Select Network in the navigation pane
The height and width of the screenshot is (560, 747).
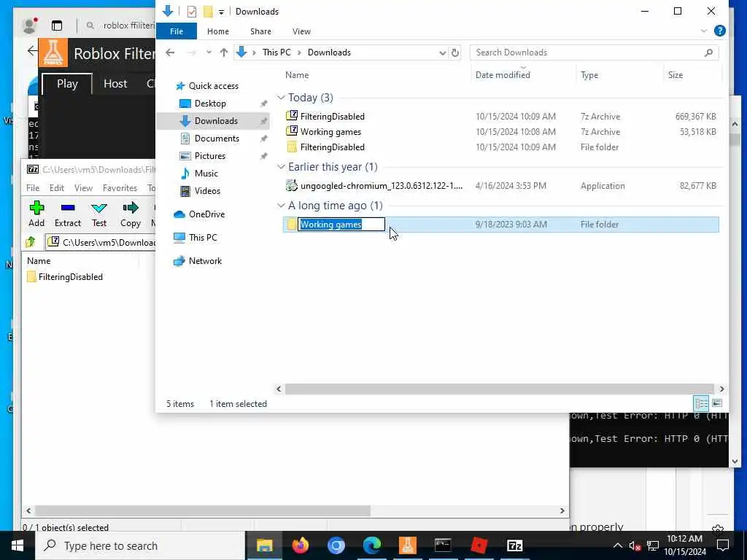tap(205, 260)
